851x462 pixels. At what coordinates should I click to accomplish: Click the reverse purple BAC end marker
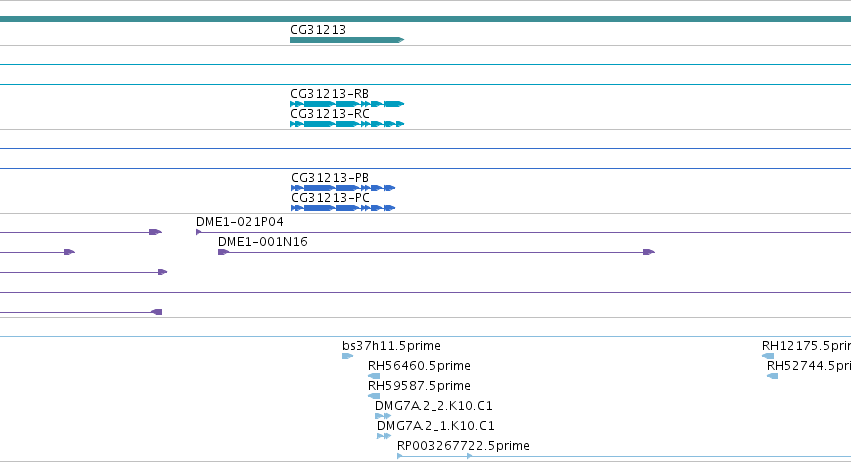(x=156, y=312)
